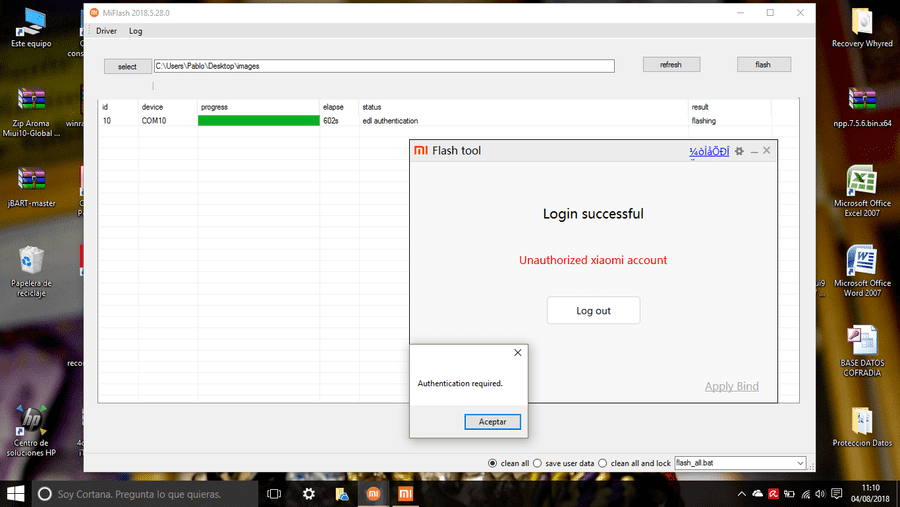Switch to the round Mi taskbar app
Image resolution: width=900 pixels, height=507 pixels.
374,494
